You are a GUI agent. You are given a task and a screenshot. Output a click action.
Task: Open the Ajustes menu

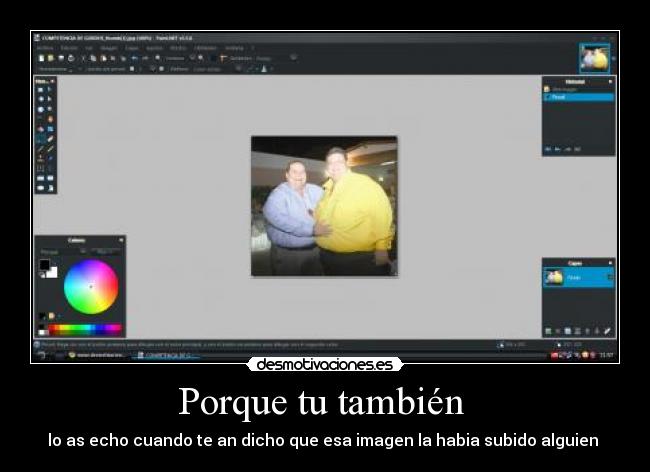pos(155,48)
